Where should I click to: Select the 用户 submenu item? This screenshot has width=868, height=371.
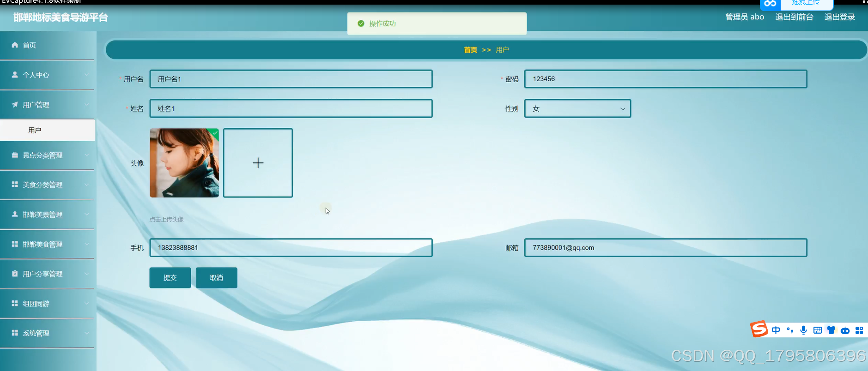click(48, 130)
